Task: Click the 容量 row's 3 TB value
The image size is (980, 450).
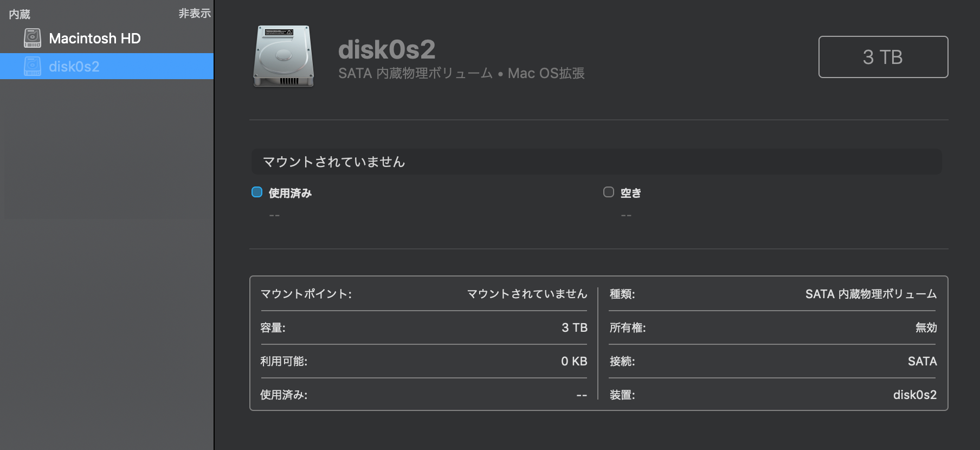Action: point(575,327)
